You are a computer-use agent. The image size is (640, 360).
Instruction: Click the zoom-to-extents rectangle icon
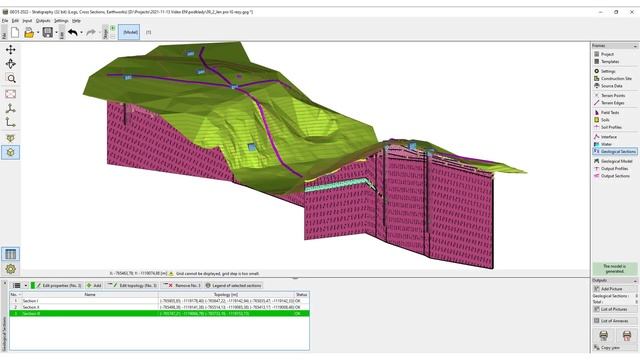11,94
